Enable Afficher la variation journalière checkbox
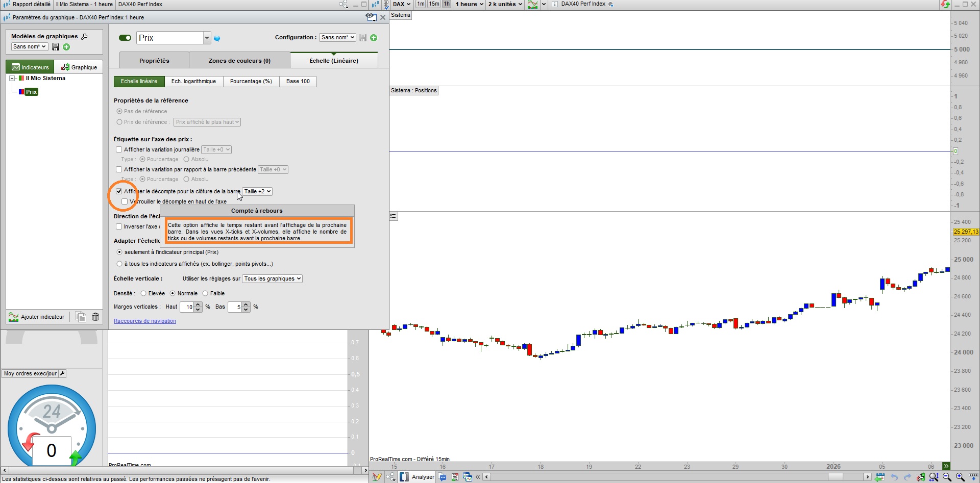 pyautogui.click(x=119, y=149)
